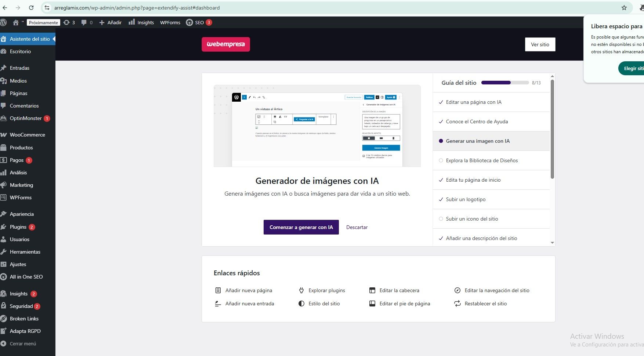Open the site home icon in admin bar

16,22
